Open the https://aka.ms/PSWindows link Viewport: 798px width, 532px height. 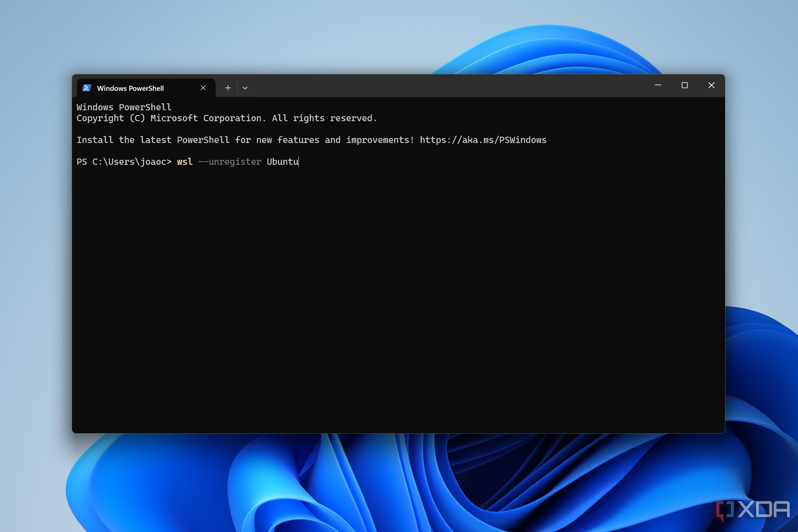coord(483,140)
